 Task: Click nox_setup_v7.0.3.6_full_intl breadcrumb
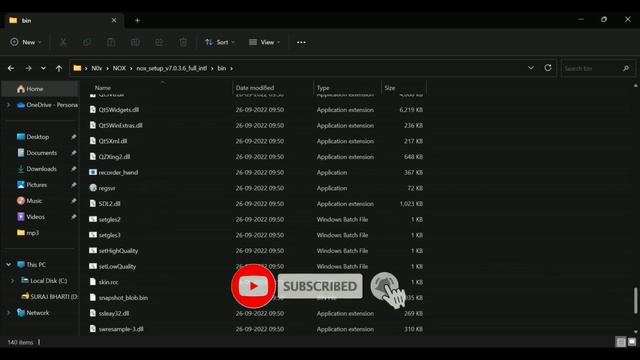[x=171, y=68]
